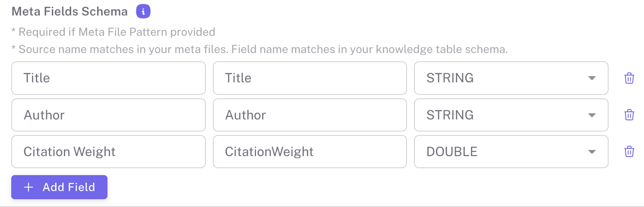644x207 pixels.
Task: Select the CitationWeight field name box
Action: (309, 151)
